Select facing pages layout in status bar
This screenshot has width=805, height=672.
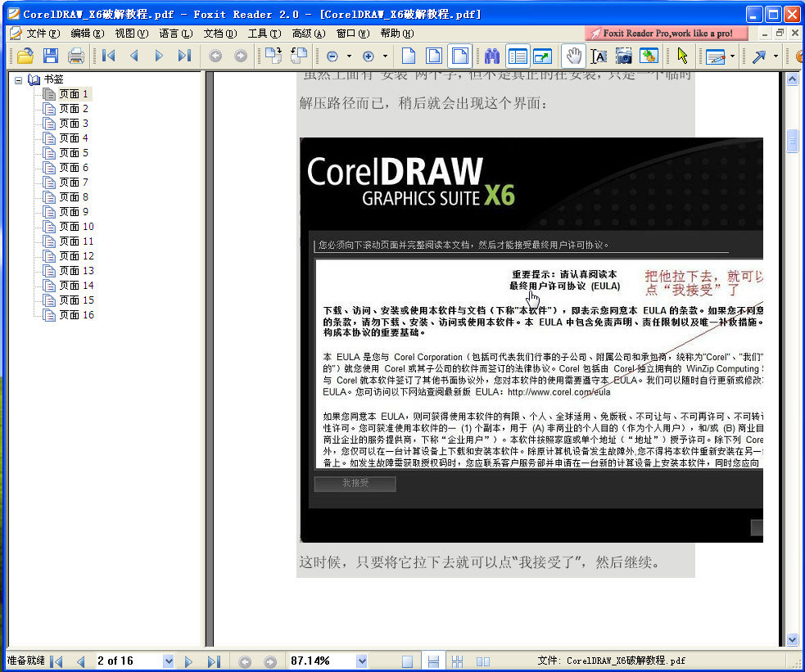483,661
